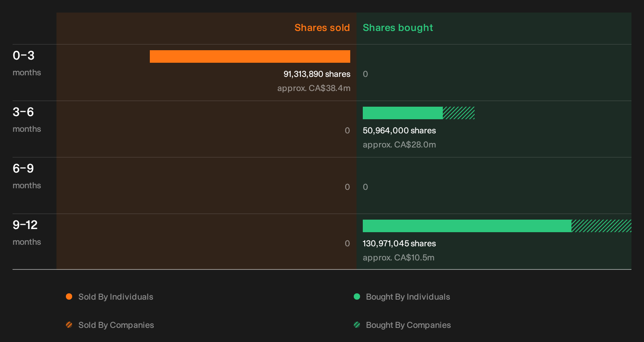
Task: Select the 9-12 months row label
Action: (x=27, y=232)
